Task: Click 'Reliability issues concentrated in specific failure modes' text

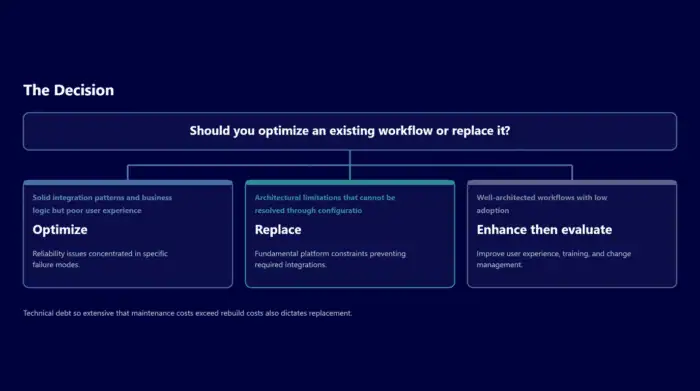Action: pos(100,259)
